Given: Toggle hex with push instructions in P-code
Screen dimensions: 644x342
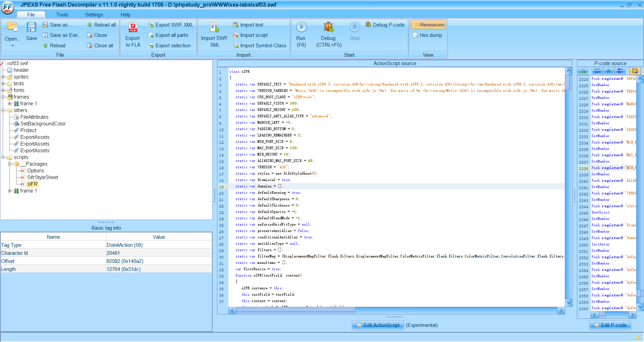Looking at the screenshot, I should 597,71.
